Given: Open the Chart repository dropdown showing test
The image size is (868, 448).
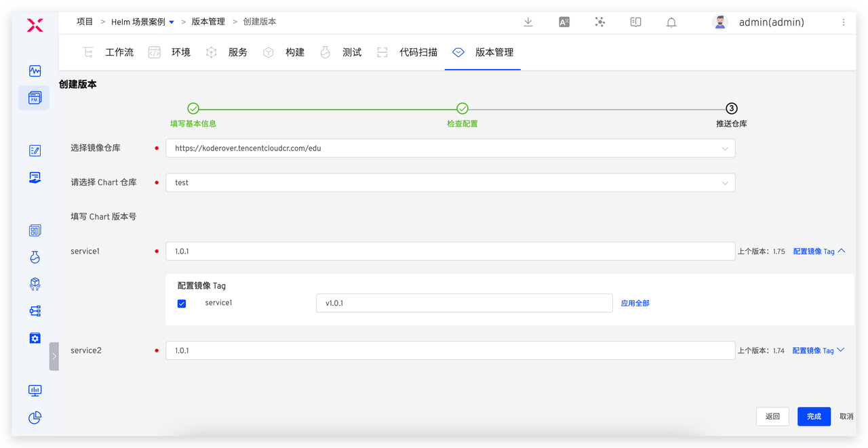Looking at the screenshot, I should coord(450,183).
